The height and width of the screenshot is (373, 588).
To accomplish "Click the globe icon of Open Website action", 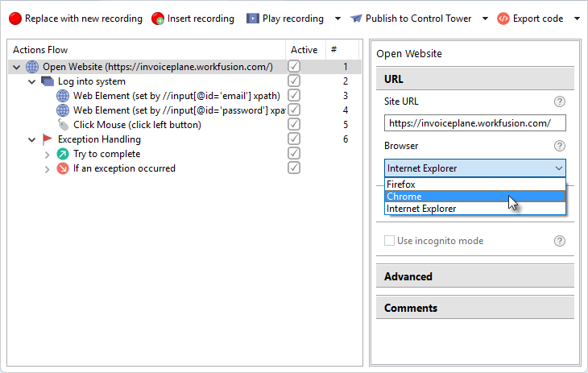I will pyautogui.click(x=32, y=67).
